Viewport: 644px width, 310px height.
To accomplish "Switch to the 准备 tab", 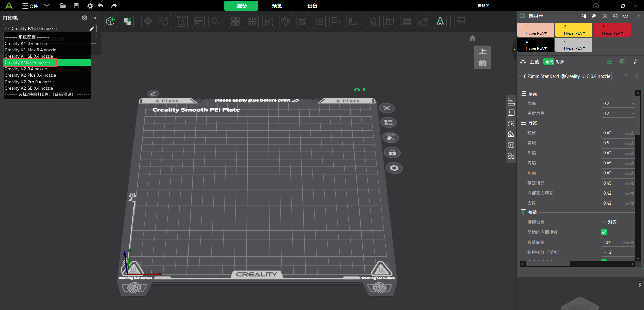I will pyautogui.click(x=241, y=6).
